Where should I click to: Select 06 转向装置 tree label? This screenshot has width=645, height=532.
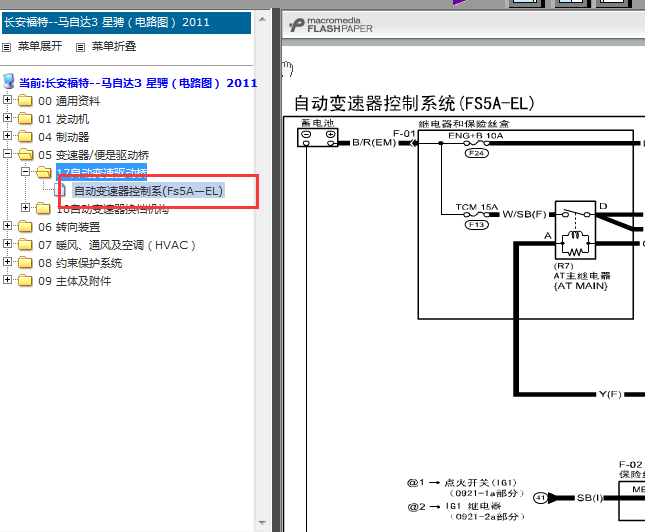click(x=69, y=227)
